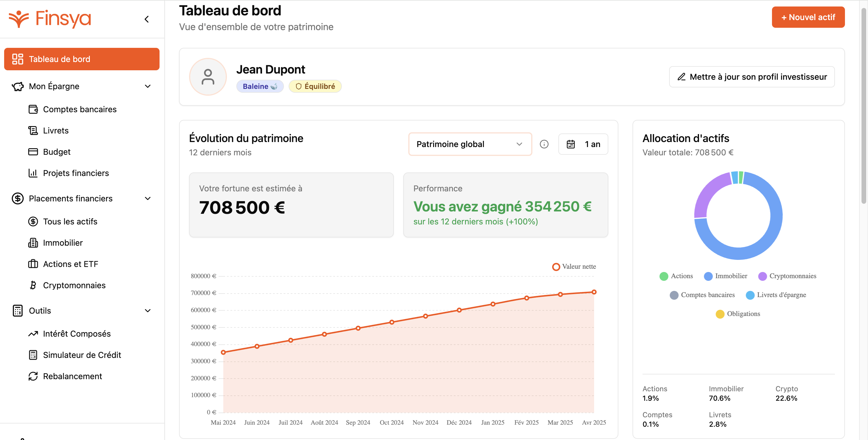Open the Patrimoine global dropdown

coord(470,144)
